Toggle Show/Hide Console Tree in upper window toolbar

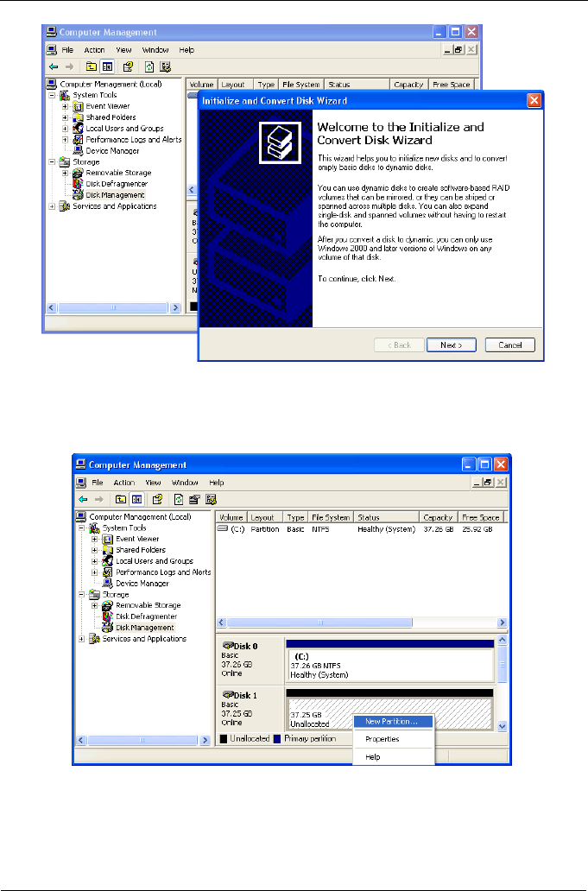[x=107, y=67]
